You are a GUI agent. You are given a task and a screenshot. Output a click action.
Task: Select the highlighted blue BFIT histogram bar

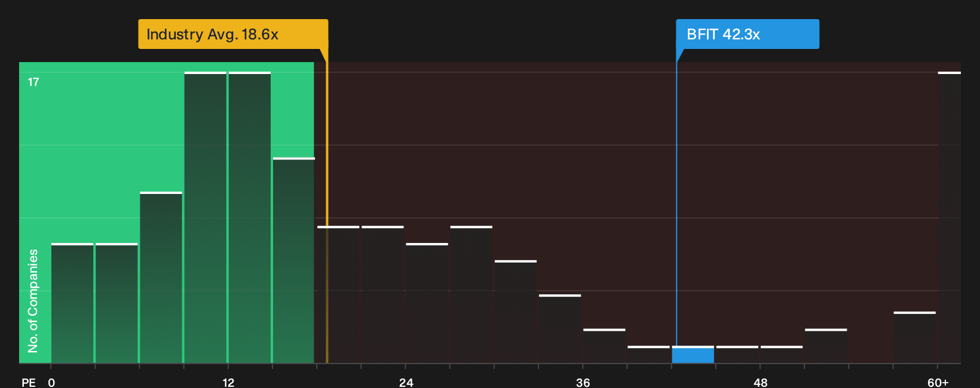[693, 355]
